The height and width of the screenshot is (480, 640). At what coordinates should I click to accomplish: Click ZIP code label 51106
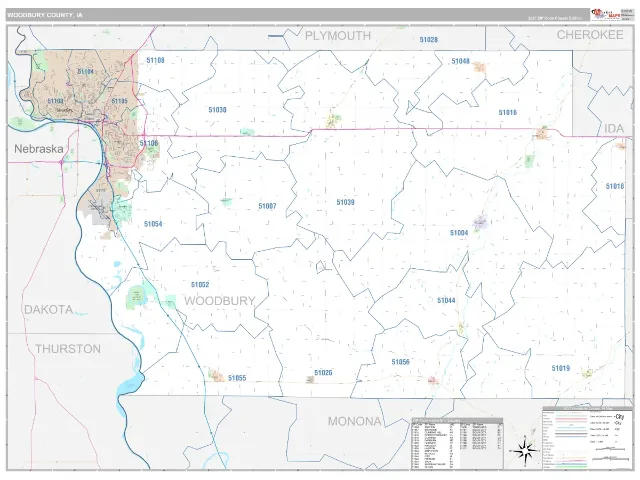[x=149, y=143]
